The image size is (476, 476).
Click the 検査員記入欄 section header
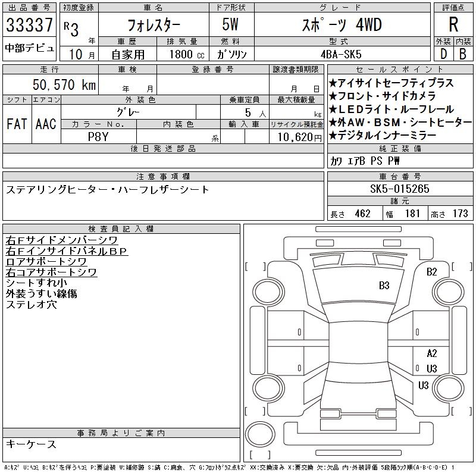(x=121, y=229)
